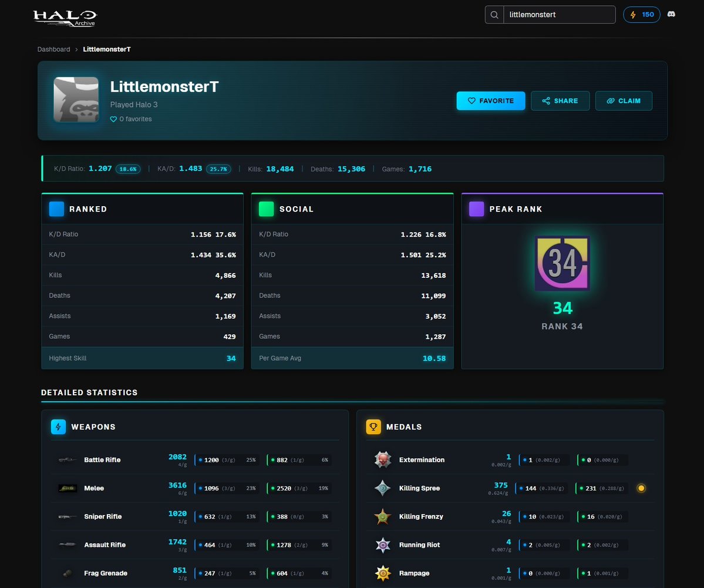704x588 pixels.
Task: Click the yellow dot beside Killing Spree
Action: tap(641, 488)
